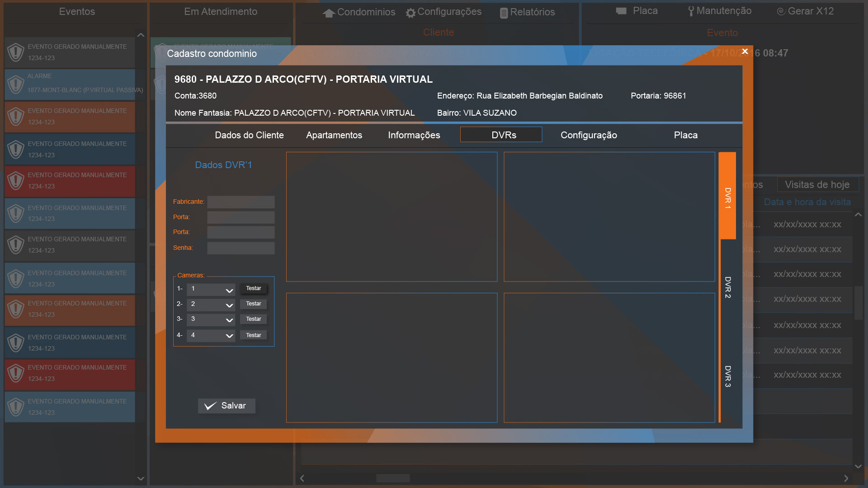Viewport: 868px width, 488px height.
Task: Select the DVR 2 vertical tab
Action: coord(727,287)
